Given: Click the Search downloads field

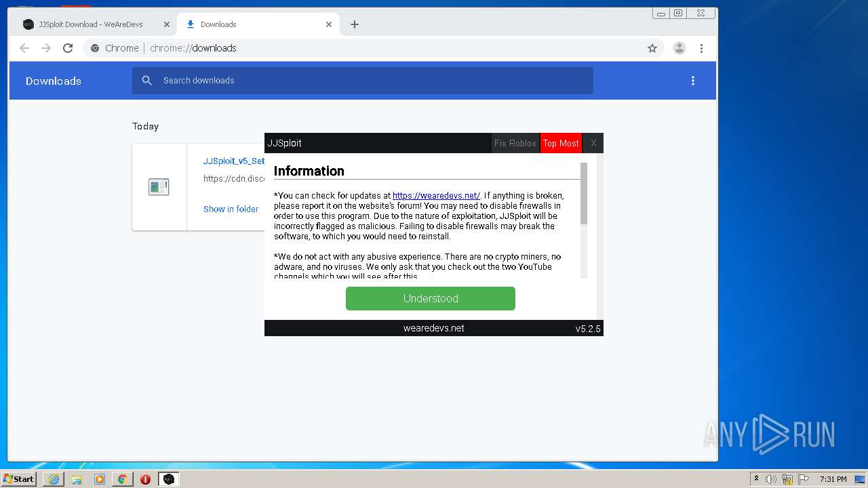Looking at the screenshot, I should (363, 81).
